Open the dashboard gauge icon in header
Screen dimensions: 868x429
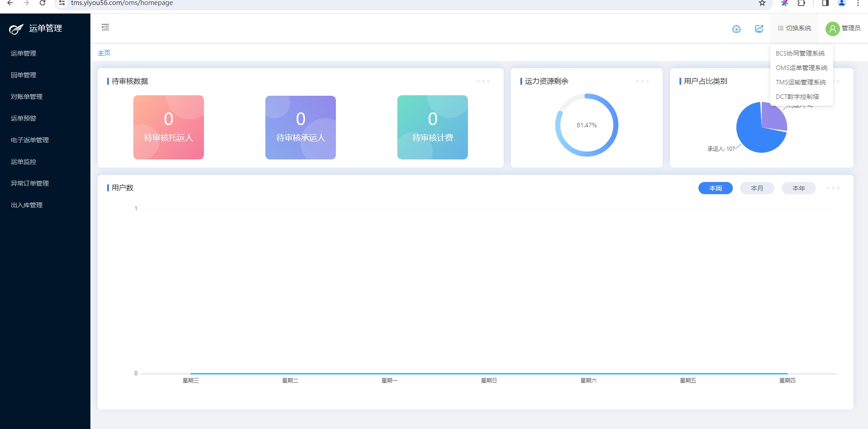[736, 29]
